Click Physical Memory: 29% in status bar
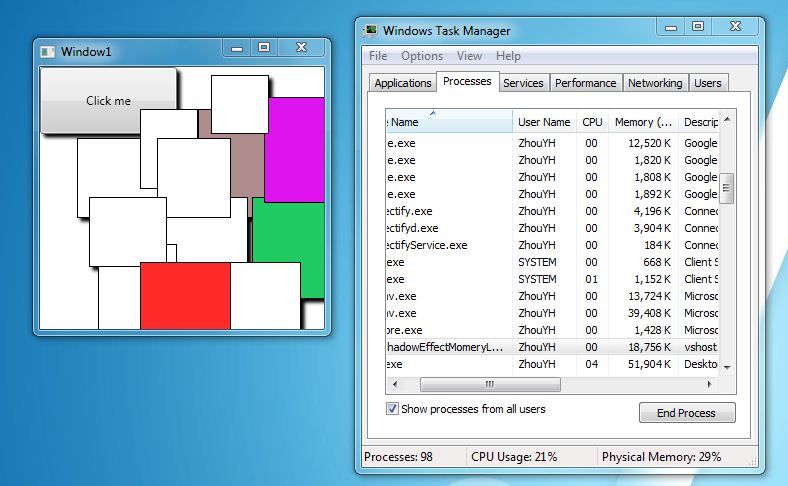The height and width of the screenshot is (486, 788). click(x=661, y=457)
